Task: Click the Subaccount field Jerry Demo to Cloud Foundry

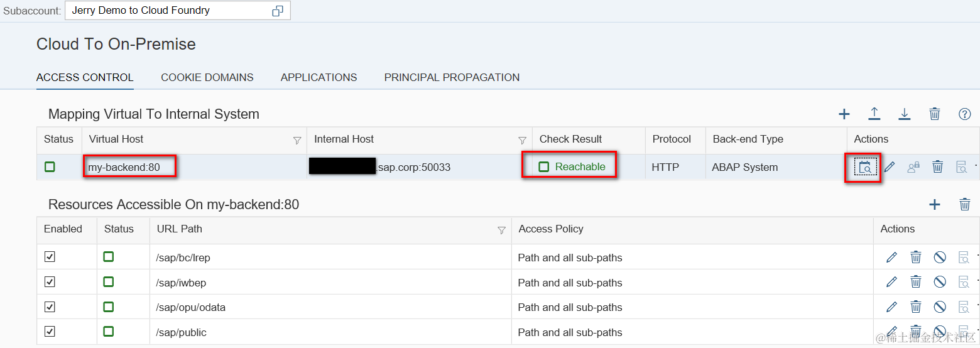Action: 178,11
